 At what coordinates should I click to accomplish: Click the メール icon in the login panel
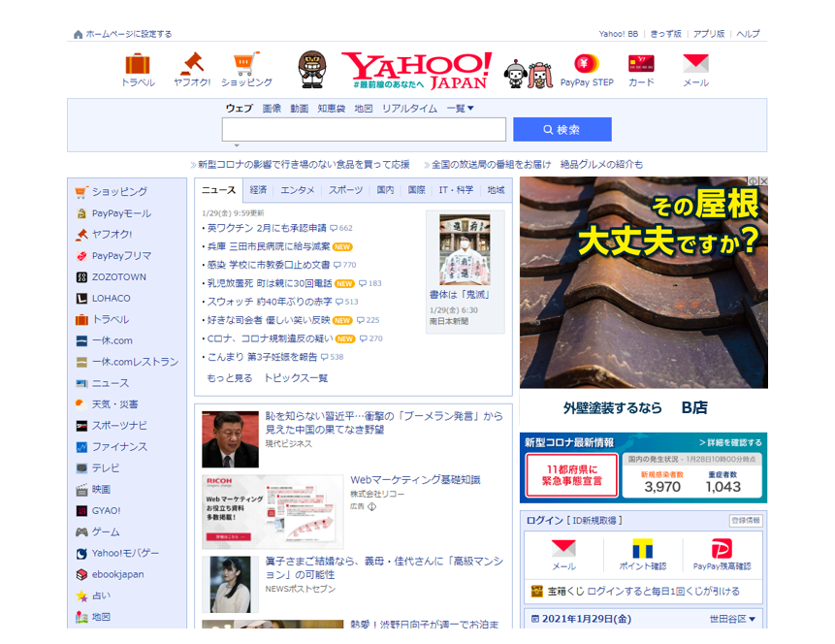click(563, 548)
